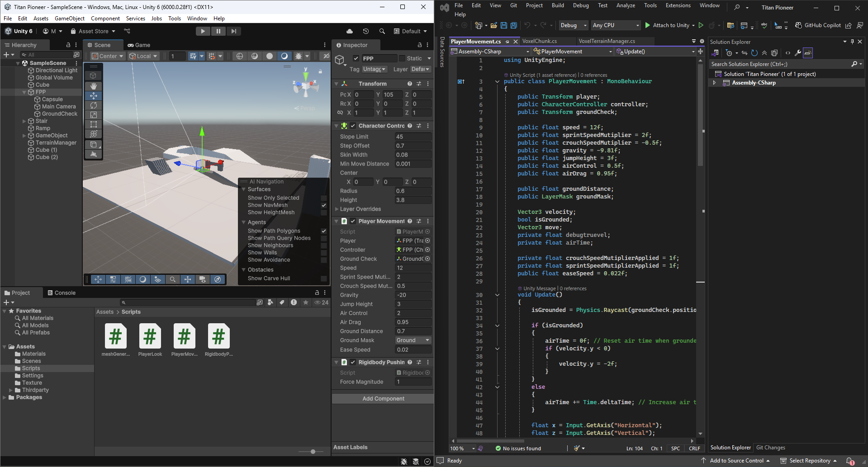
Task: Toggle Show NavMesh checkbox
Action: [x=324, y=205]
